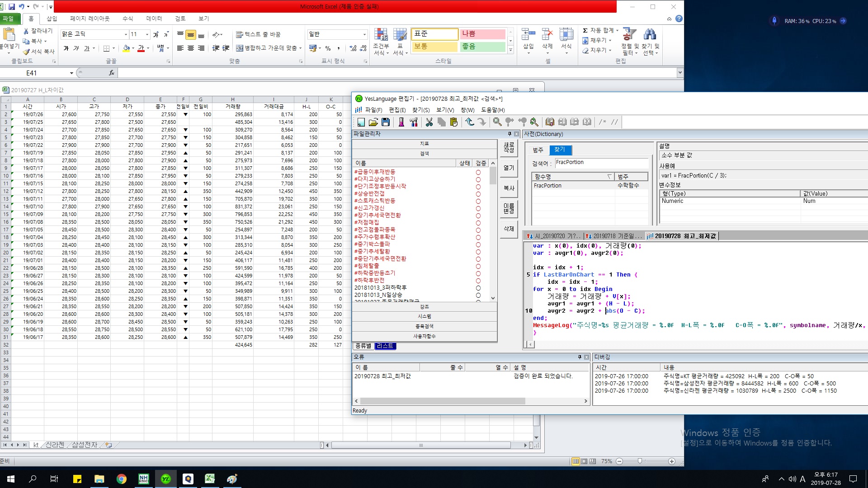Viewport: 868px width, 488px height.
Task: Expand the Excel name box dropdown
Action: coord(71,73)
